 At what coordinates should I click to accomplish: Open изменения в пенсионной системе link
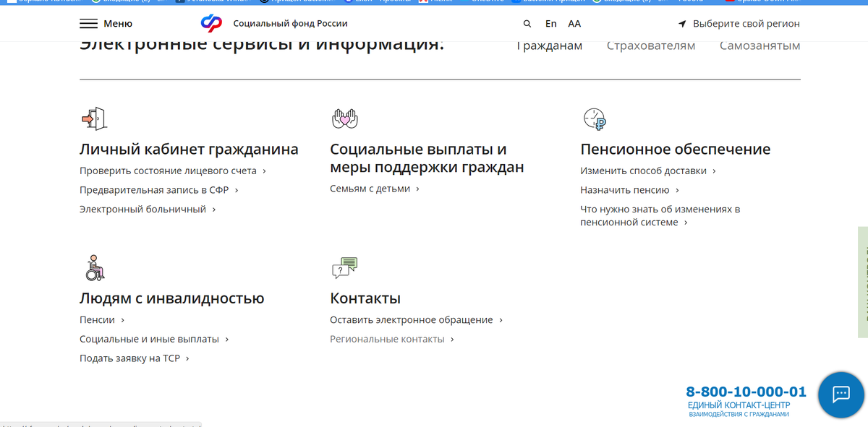click(x=660, y=215)
